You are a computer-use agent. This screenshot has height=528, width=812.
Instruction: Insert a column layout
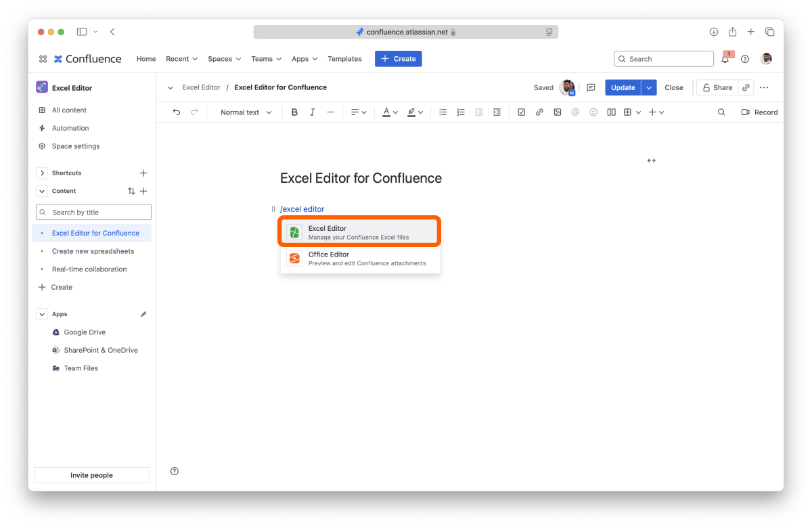coord(611,112)
